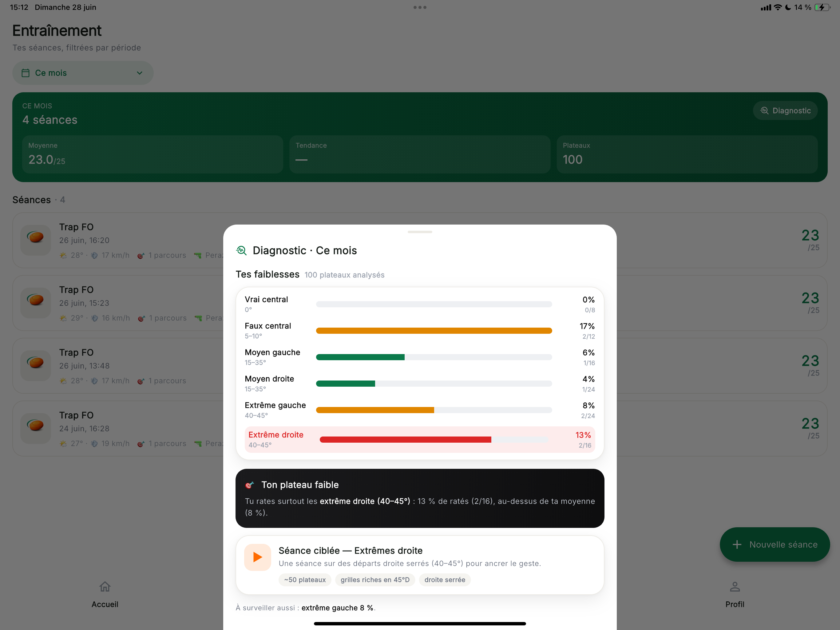Select the Plateaux 100 stat tile

point(687,154)
